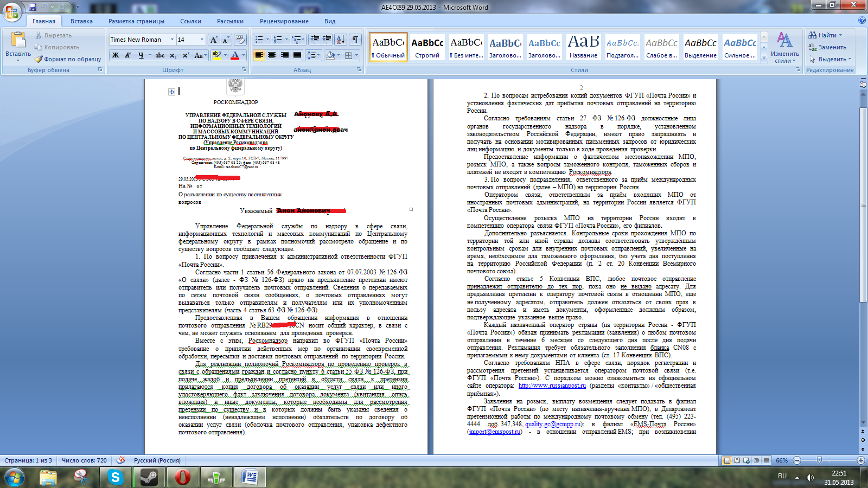Click Align Right icon
868x488 pixels.
(285, 55)
